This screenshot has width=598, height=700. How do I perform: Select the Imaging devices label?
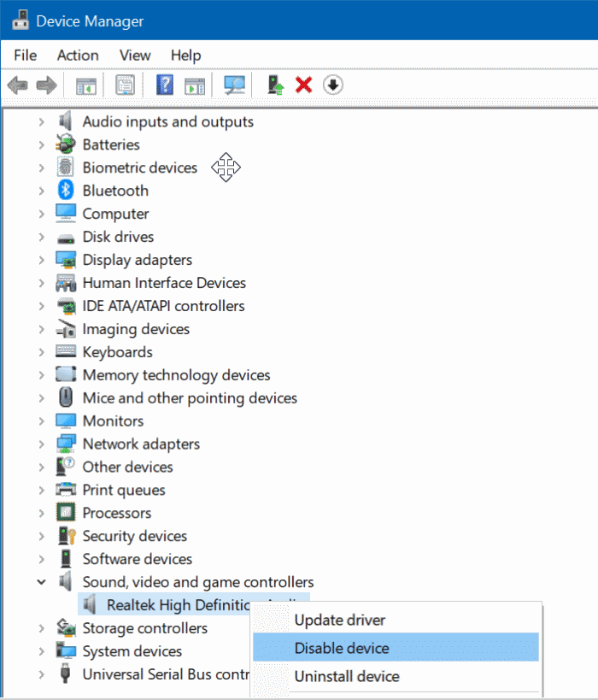click(x=136, y=329)
